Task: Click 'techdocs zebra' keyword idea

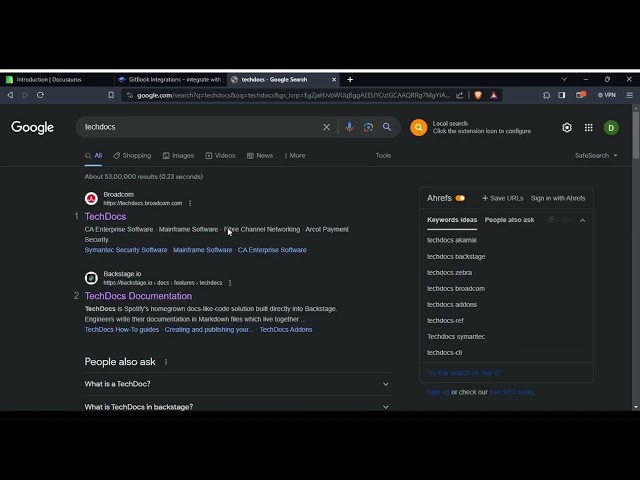Action: coord(449,273)
